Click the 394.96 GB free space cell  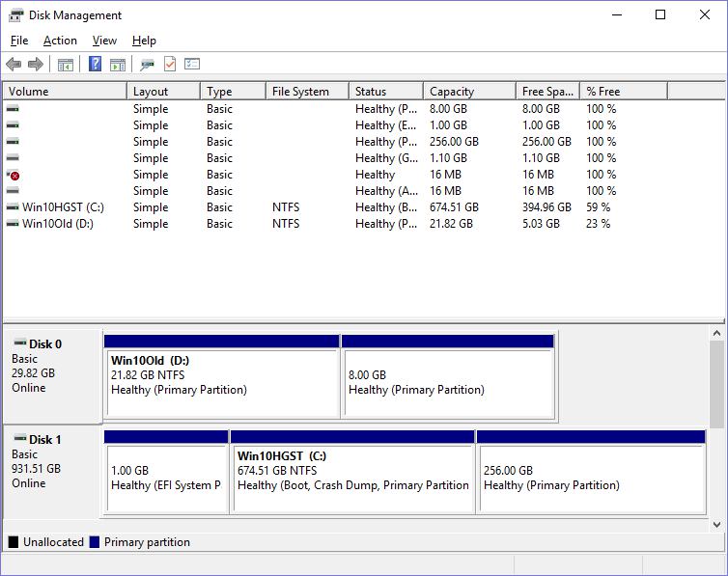[x=546, y=207]
